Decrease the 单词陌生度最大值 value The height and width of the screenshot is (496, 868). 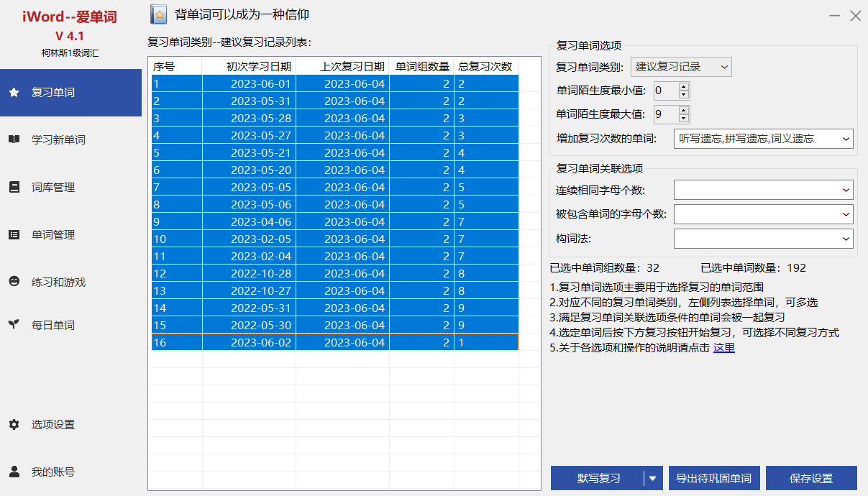(x=683, y=118)
